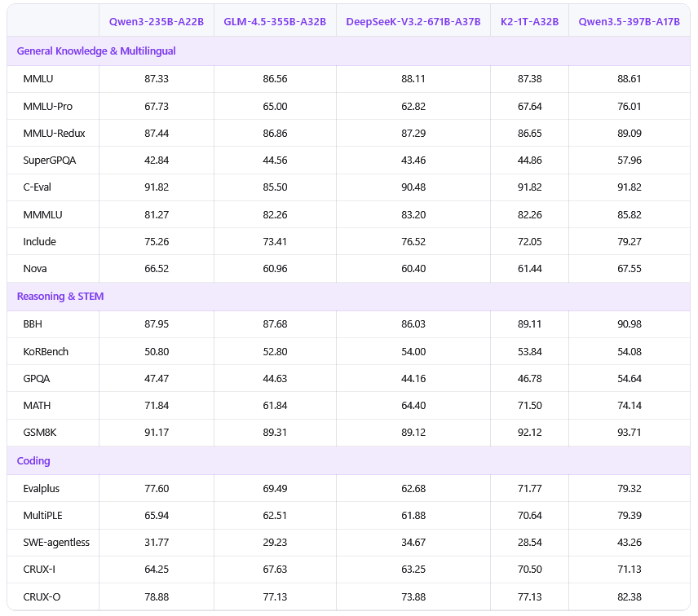Click the SuperGPQA row label
Image resolution: width=698 pixels, height=616 pixels.
(50, 161)
